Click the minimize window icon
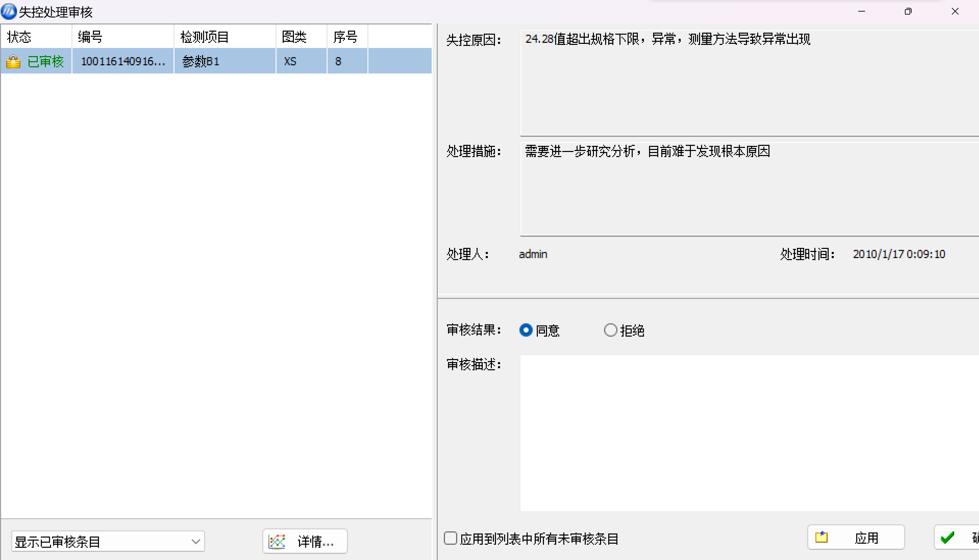The height and width of the screenshot is (560, 979). pyautogui.click(x=862, y=12)
